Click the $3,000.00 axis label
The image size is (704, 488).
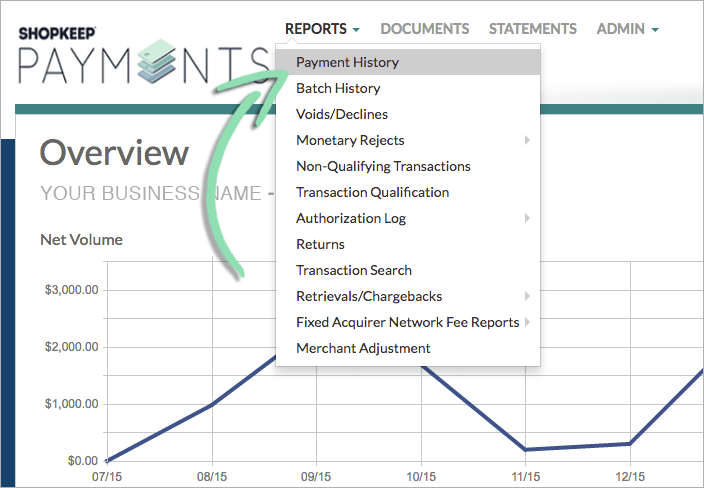pyautogui.click(x=71, y=290)
